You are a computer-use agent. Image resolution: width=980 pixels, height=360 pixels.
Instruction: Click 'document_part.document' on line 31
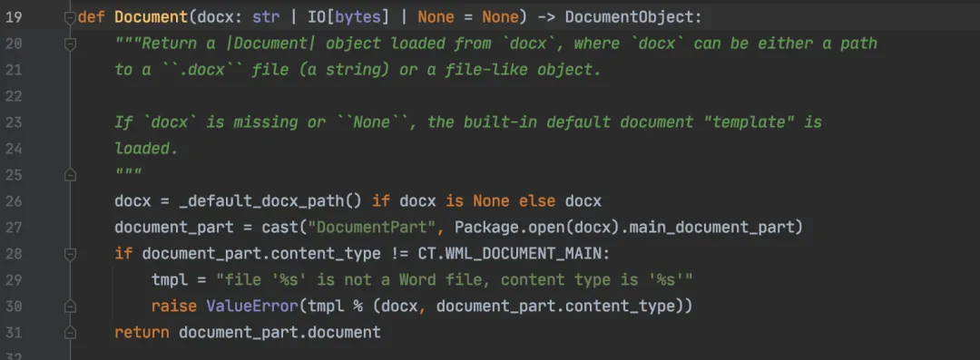280,333
